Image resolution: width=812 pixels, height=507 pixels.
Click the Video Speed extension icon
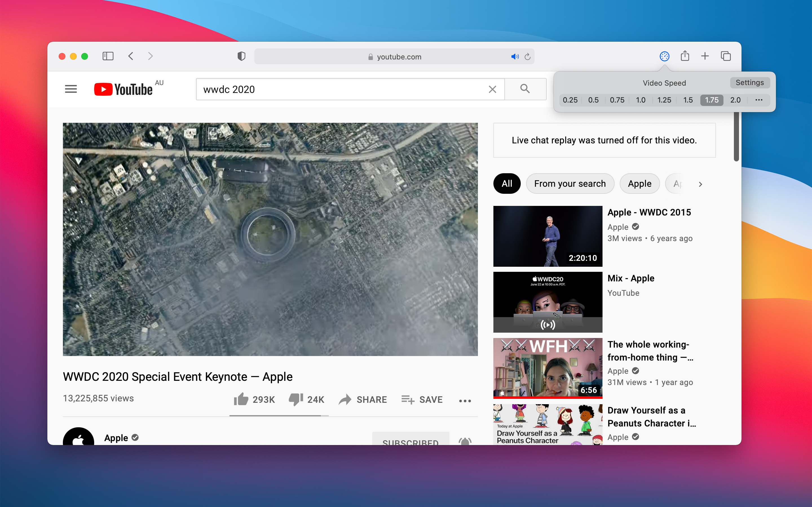point(664,56)
